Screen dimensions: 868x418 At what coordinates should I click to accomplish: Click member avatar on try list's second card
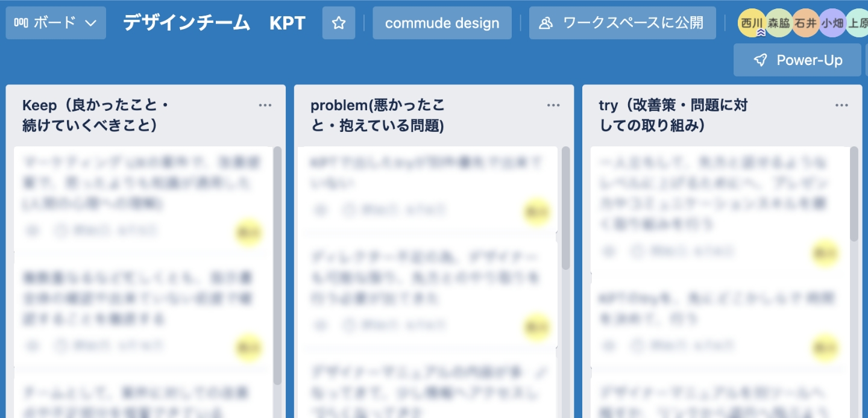click(x=825, y=348)
